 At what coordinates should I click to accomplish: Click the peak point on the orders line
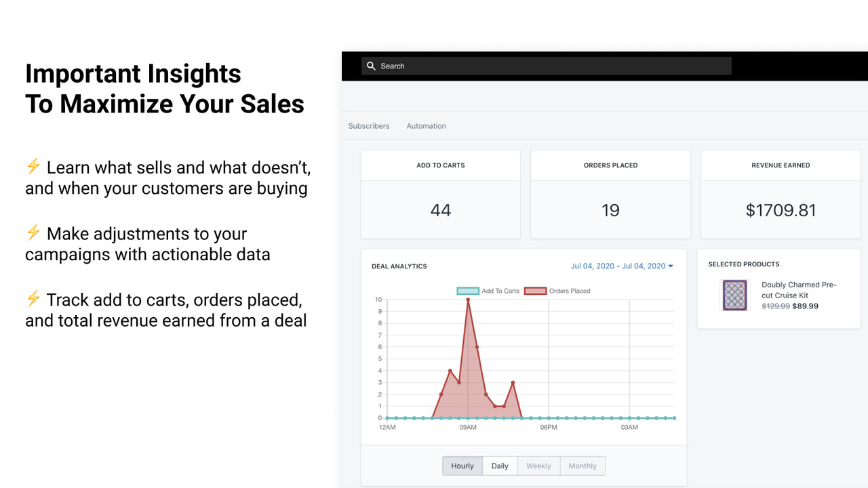[x=469, y=300]
